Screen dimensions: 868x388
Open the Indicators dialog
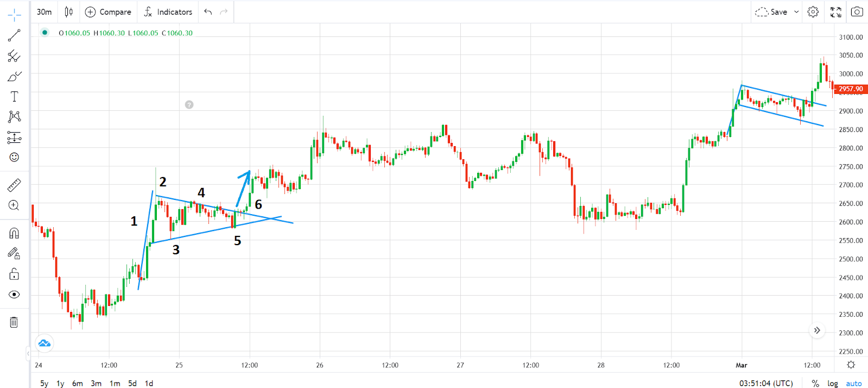168,11
